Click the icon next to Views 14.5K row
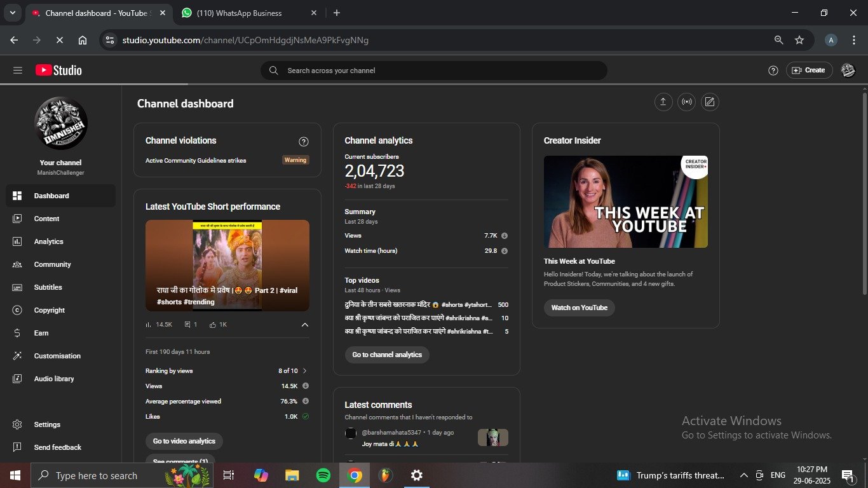 coord(306,386)
